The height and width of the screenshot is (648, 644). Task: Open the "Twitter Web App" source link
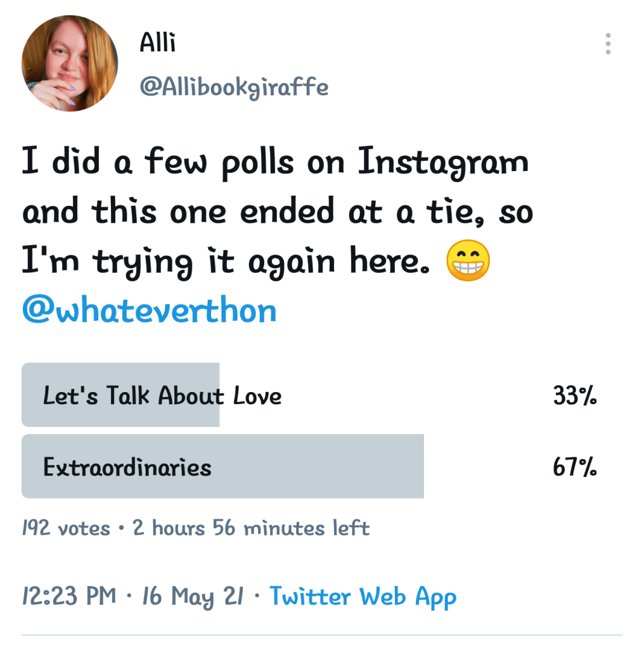363,596
